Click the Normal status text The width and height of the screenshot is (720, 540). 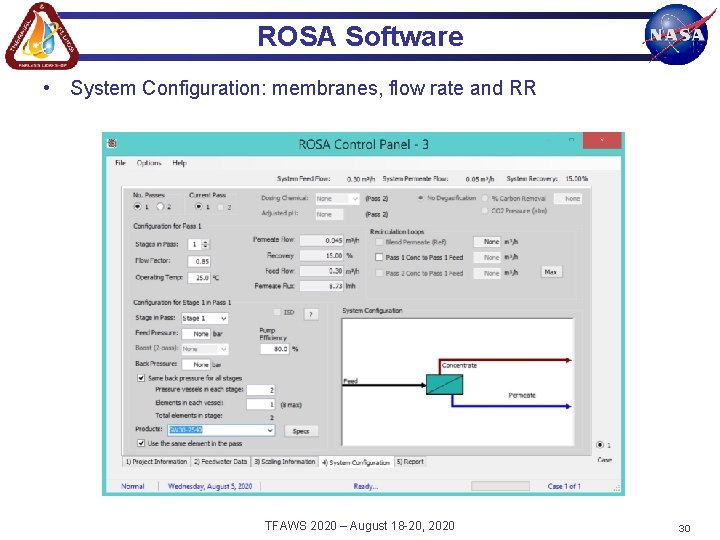tap(133, 486)
